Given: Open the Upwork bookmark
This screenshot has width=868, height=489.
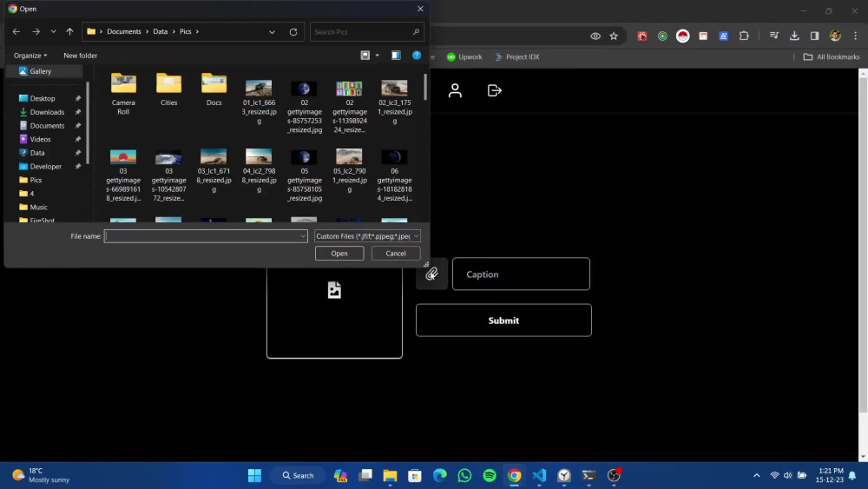Looking at the screenshot, I should click(464, 57).
